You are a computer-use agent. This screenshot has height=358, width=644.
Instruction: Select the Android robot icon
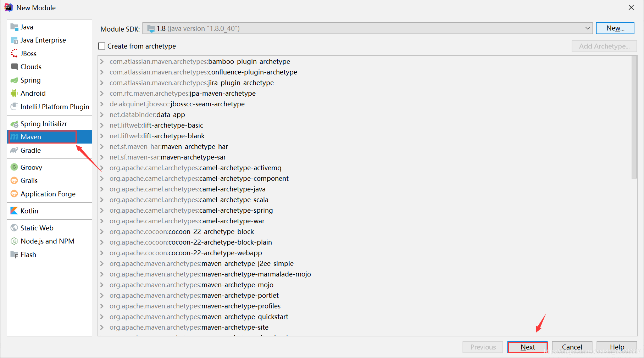14,93
